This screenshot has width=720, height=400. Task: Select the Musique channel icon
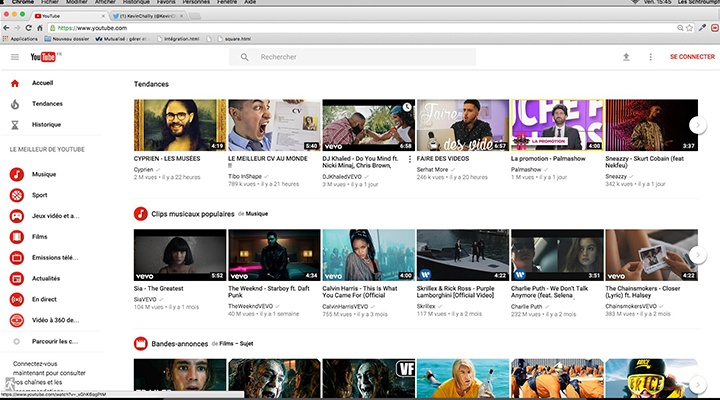(x=16, y=174)
